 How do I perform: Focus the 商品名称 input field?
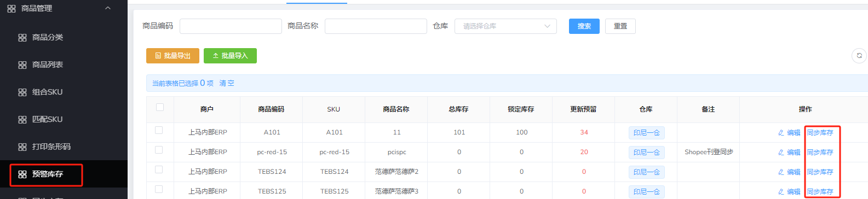point(376,26)
